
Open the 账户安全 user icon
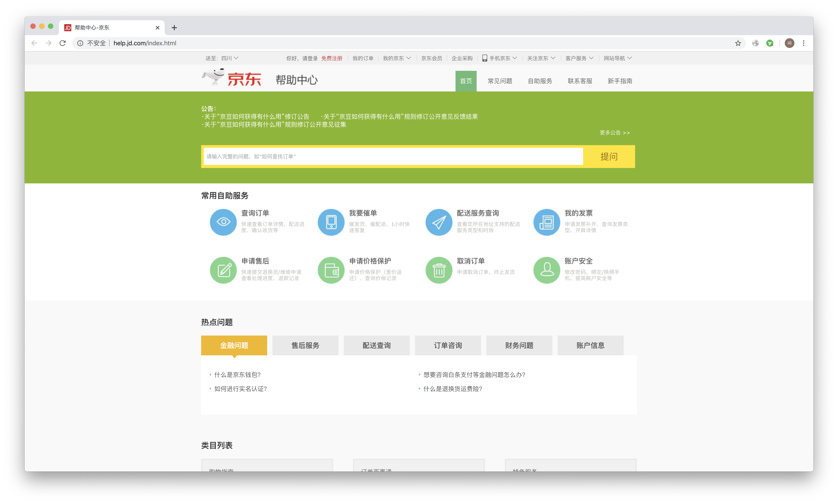[x=546, y=270]
